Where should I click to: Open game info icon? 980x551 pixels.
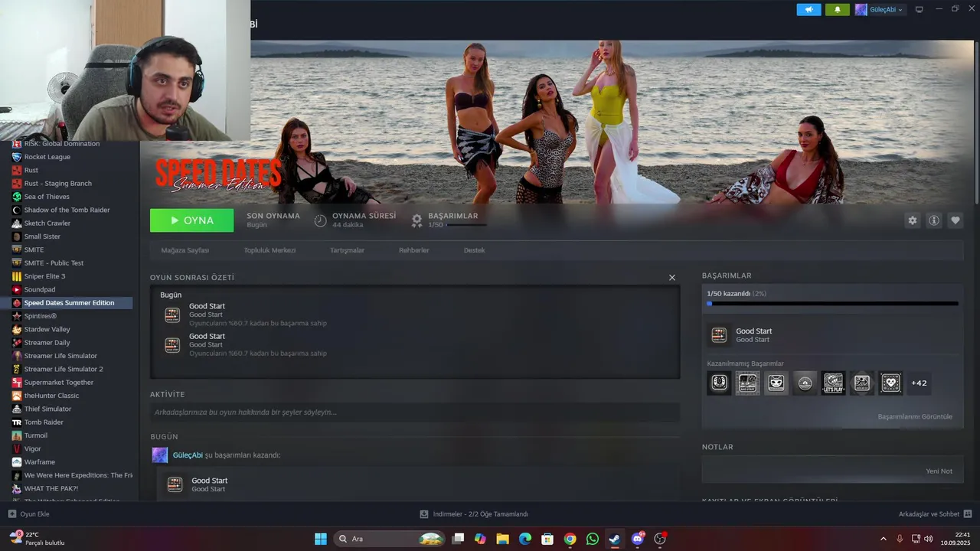coord(934,220)
